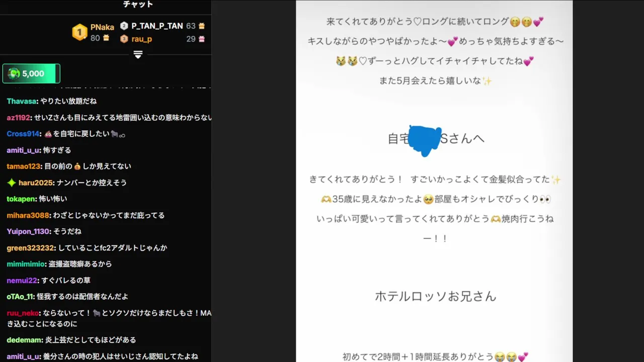The image size is (644, 362).
Task: Click the gift icon beside 29
Action: click(x=202, y=39)
